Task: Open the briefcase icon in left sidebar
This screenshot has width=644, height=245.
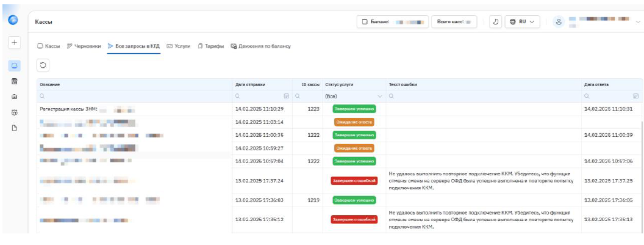Action: (15, 97)
